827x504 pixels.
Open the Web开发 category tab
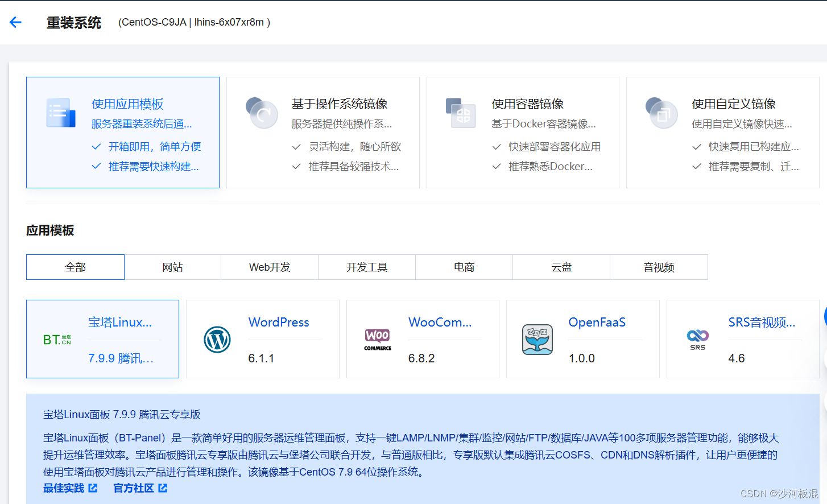point(270,267)
